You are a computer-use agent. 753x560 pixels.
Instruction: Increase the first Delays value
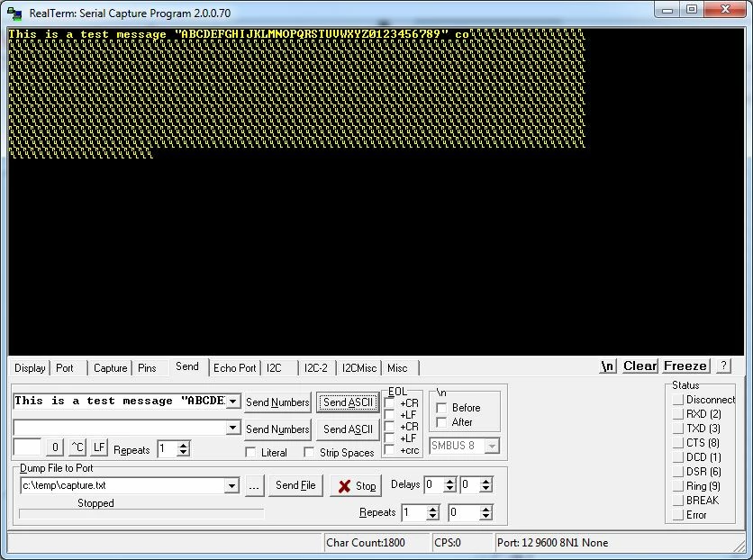pyautogui.click(x=449, y=481)
